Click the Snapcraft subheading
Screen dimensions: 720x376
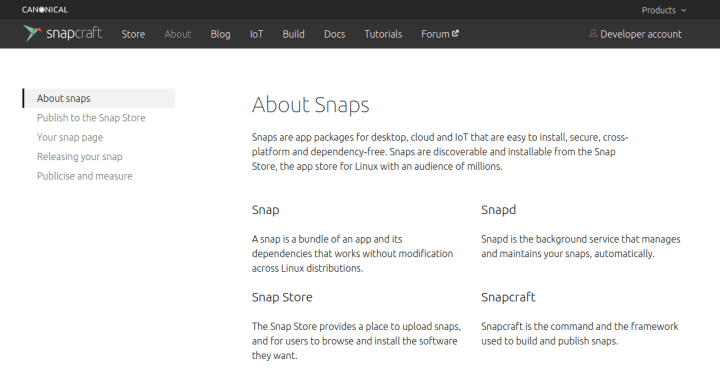coord(508,297)
